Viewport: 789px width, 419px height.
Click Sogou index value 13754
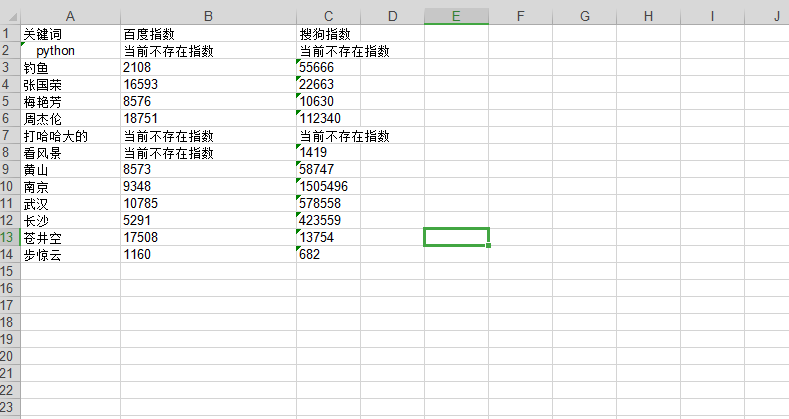(x=329, y=237)
